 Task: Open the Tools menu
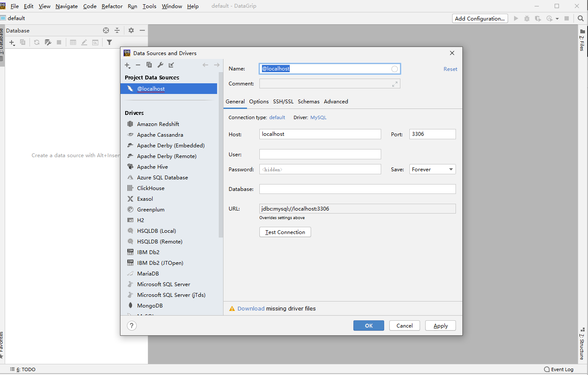click(150, 6)
